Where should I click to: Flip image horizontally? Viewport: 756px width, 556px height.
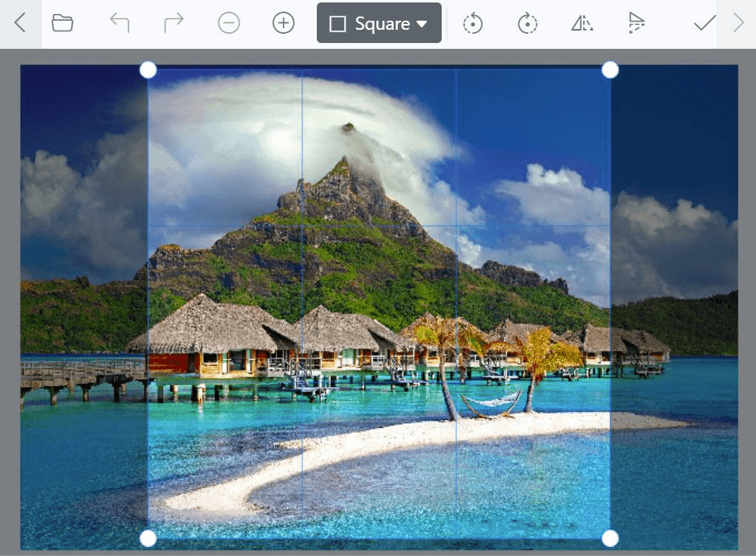point(582,22)
